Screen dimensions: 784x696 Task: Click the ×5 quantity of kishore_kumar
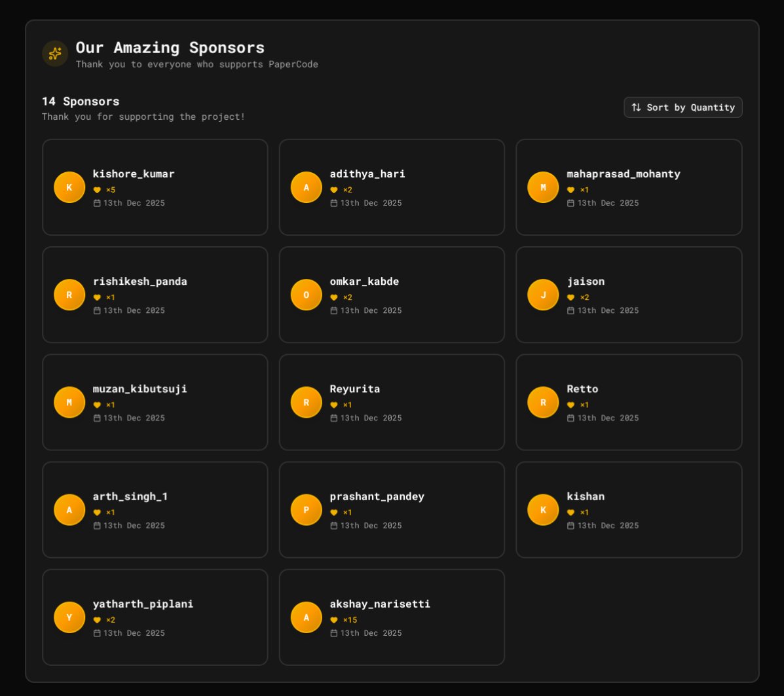111,190
